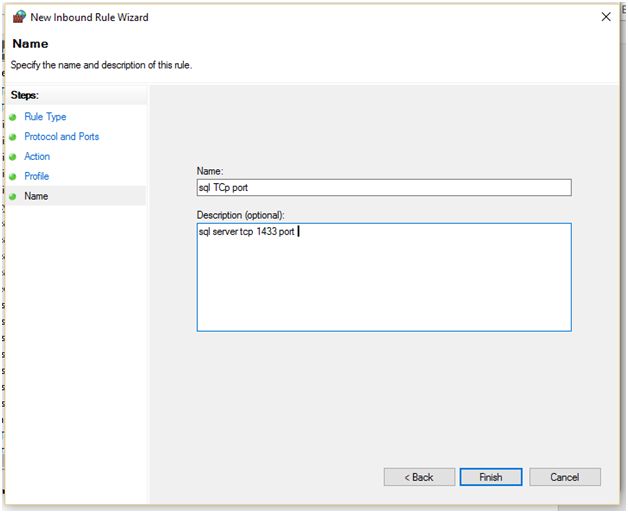The width and height of the screenshot is (628, 513).
Task: Click the green bullet beside Profile step
Action: 13,177
